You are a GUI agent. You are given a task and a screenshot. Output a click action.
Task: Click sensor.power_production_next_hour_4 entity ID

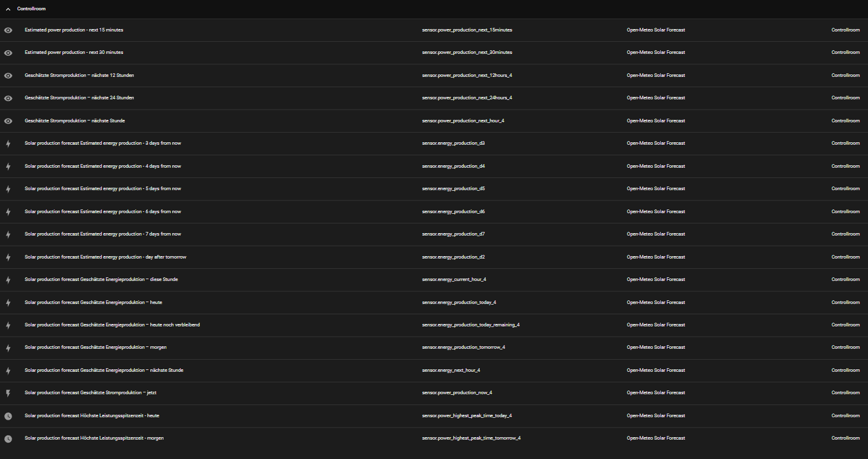click(x=463, y=121)
